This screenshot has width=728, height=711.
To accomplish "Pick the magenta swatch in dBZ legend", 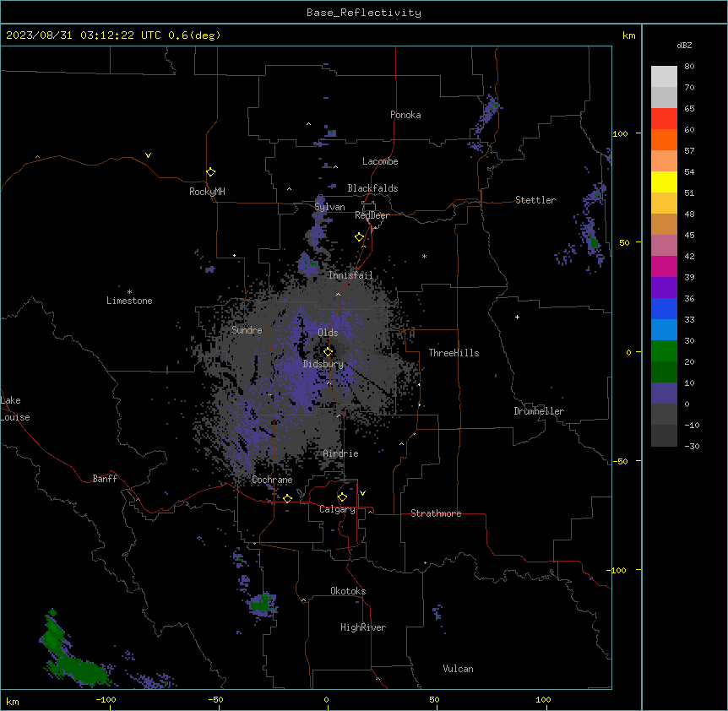I will (x=664, y=266).
